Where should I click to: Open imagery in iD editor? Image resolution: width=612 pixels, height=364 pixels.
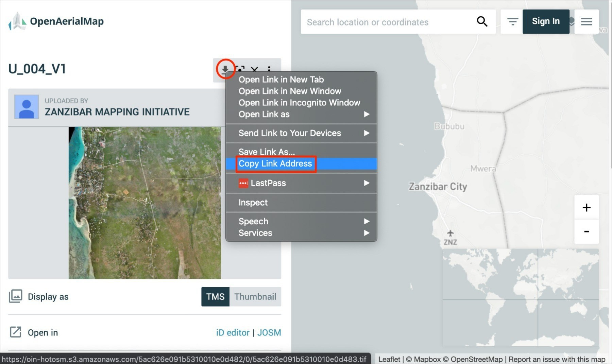pos(233,332)
